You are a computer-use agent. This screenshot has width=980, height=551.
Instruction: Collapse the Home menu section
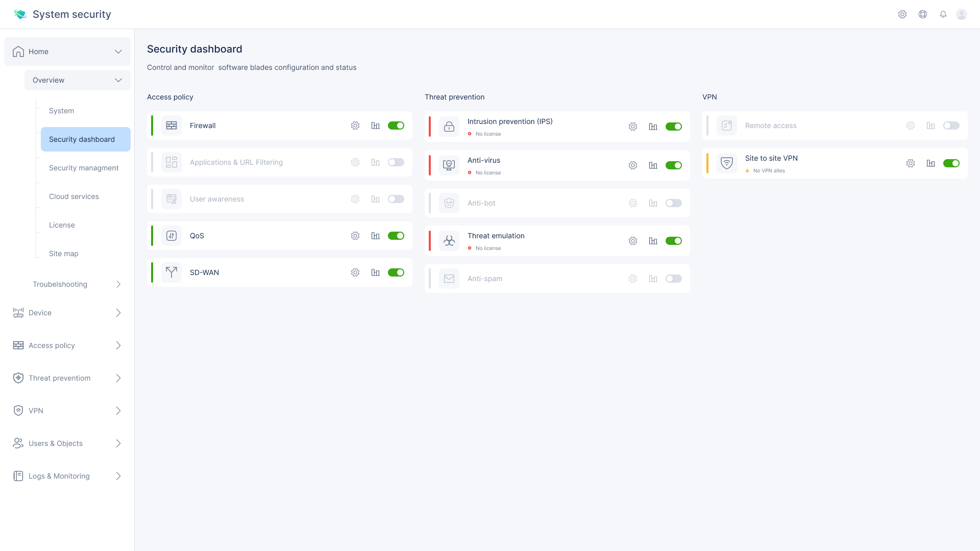point(118,52)
